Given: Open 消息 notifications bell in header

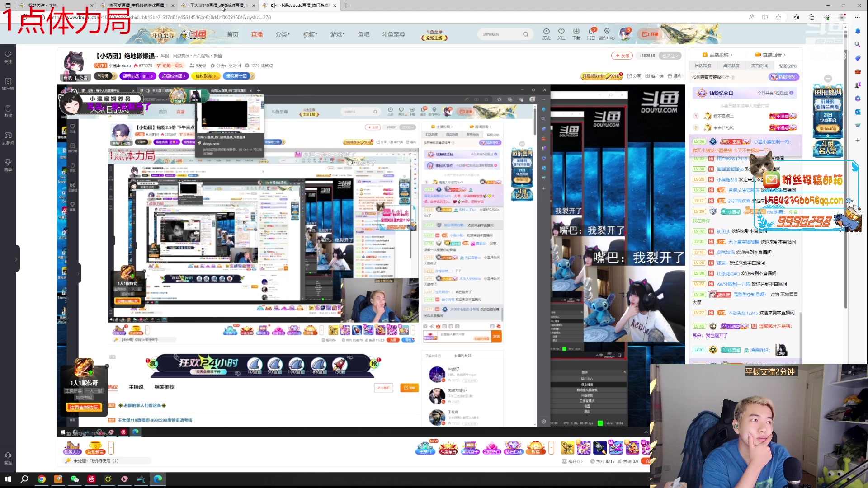Looking at the screenshot, I should [x=591, y=34].
